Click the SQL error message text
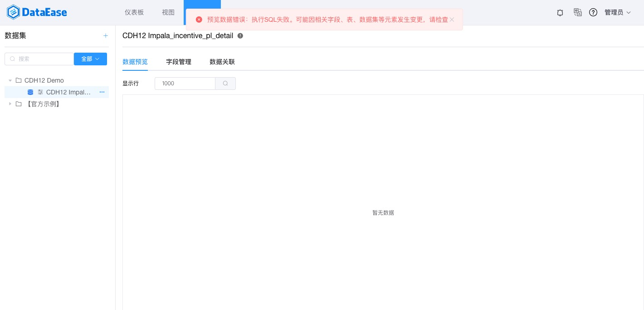The image size is (644, 310). tap(327, 20)
